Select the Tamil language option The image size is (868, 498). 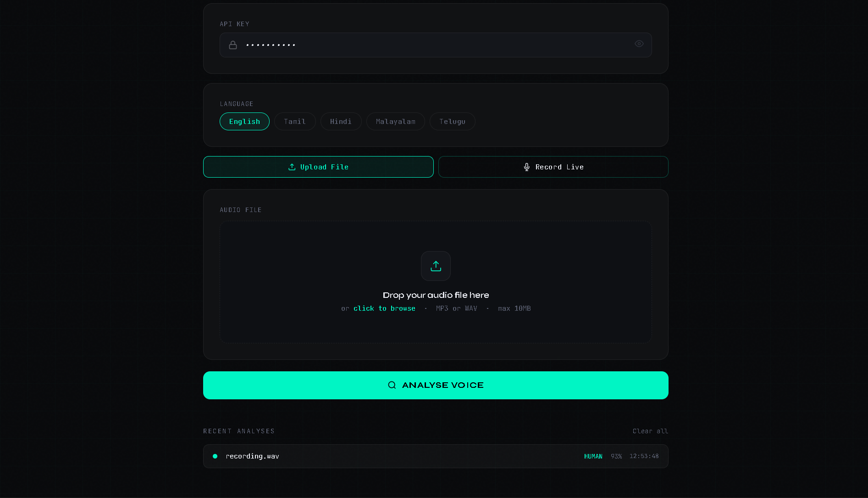(295, 121)
